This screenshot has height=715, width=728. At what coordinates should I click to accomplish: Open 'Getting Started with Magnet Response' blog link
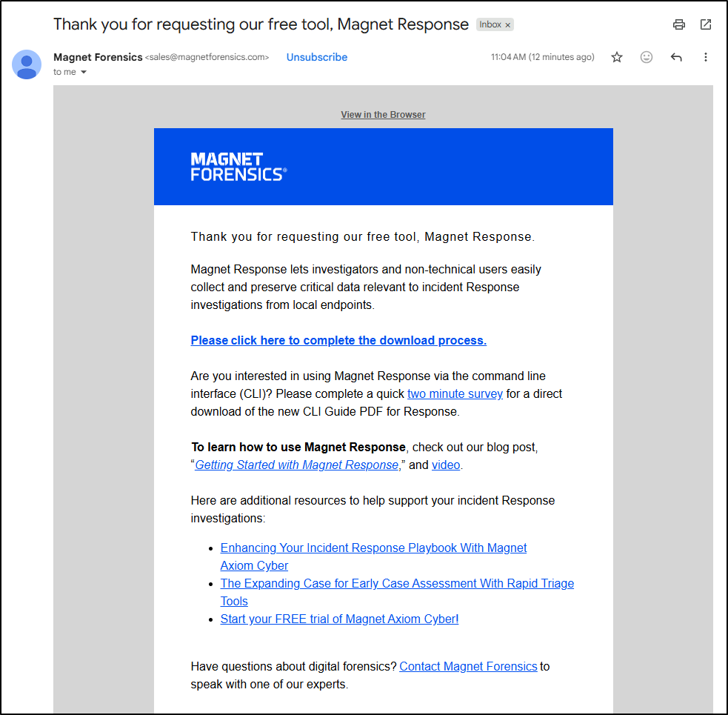pyautogui.click(x=297, y=465)
